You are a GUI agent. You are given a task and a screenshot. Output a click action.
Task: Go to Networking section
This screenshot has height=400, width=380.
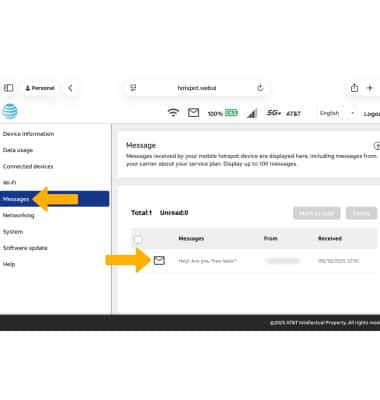(18, 215)
